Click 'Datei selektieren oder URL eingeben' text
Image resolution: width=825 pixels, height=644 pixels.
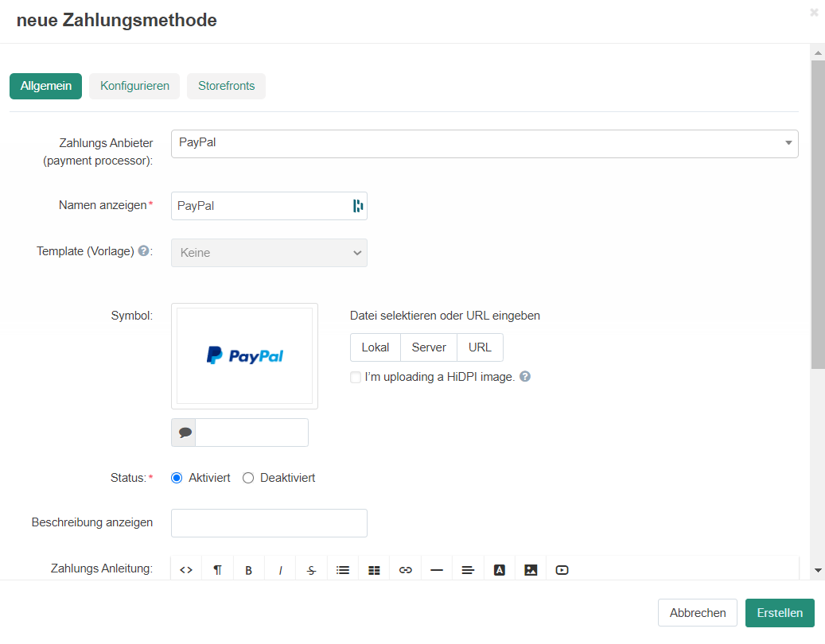[446, 316]
